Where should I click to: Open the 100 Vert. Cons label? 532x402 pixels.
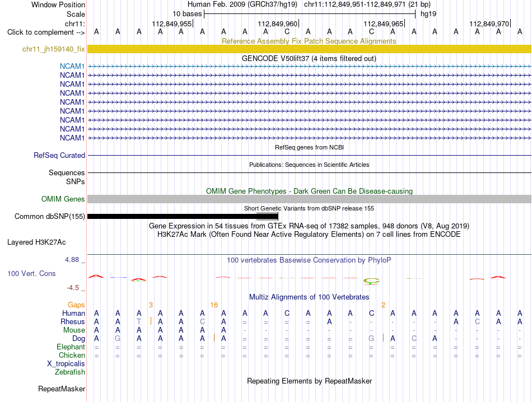pyautogui.click(x=31, y=273)
